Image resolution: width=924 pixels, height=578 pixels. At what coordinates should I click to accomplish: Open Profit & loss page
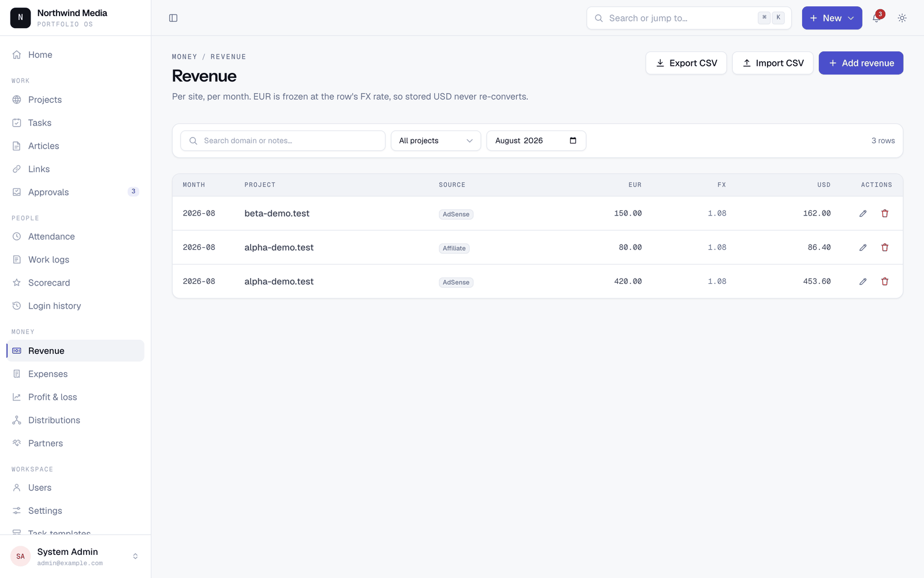75,397
